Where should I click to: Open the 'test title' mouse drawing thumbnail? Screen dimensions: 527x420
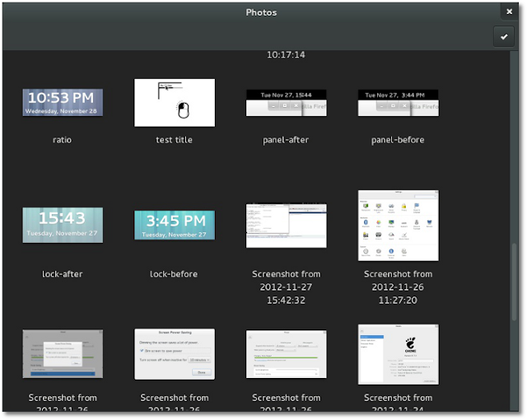point(175,103)
